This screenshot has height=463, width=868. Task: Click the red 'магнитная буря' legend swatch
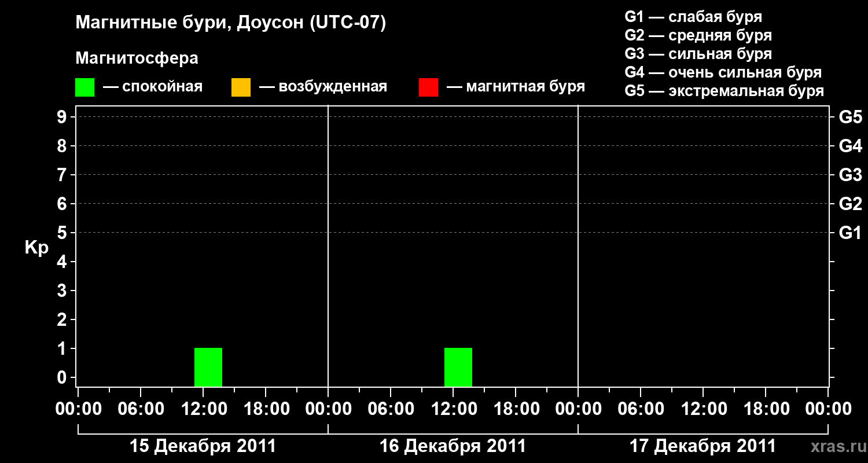click(x=428, y=87)
